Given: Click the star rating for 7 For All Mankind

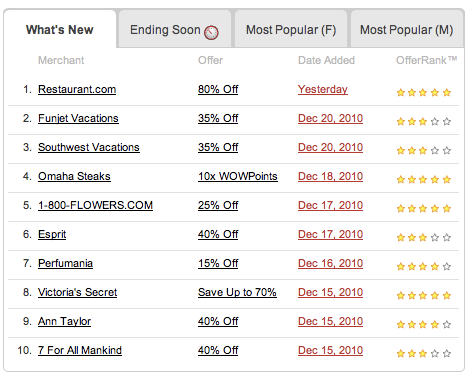Looking at the screenshot, I should [x=424, y=353].
